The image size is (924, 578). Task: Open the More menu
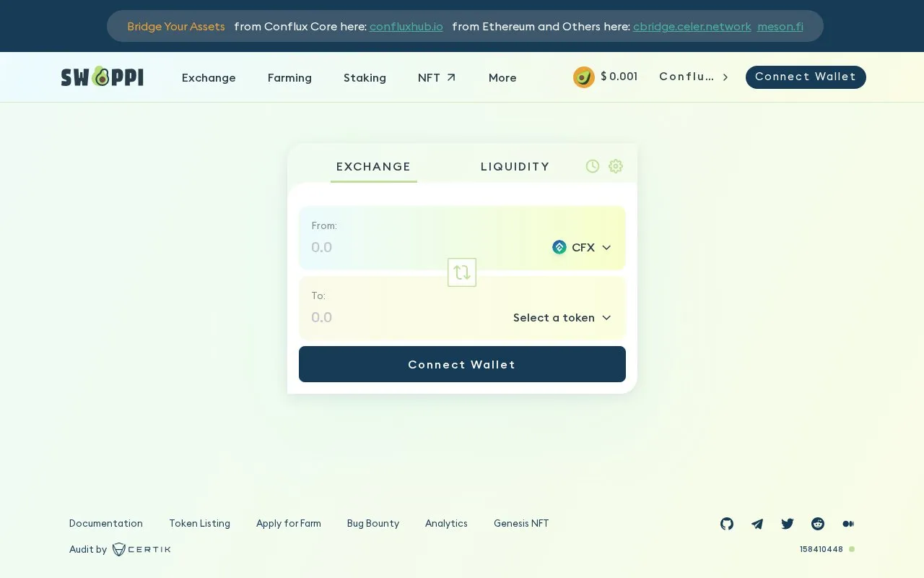(x=502, y=77)
